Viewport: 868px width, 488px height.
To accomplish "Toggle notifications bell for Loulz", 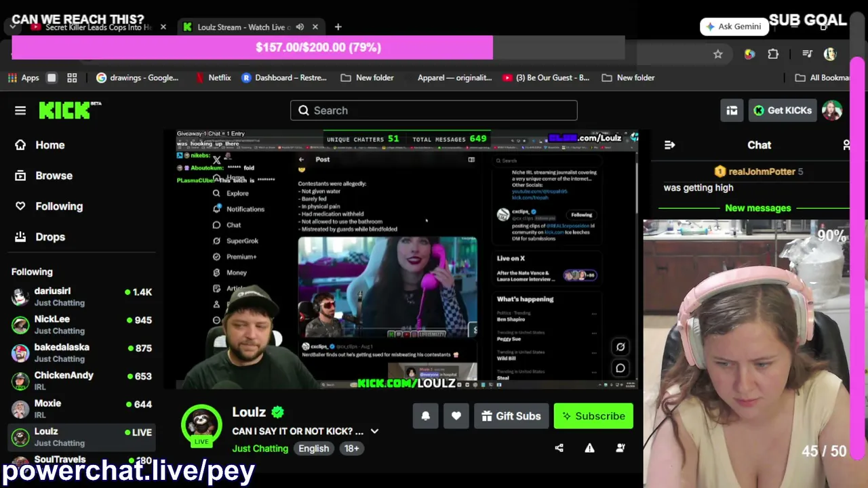I will click(426, 416).
